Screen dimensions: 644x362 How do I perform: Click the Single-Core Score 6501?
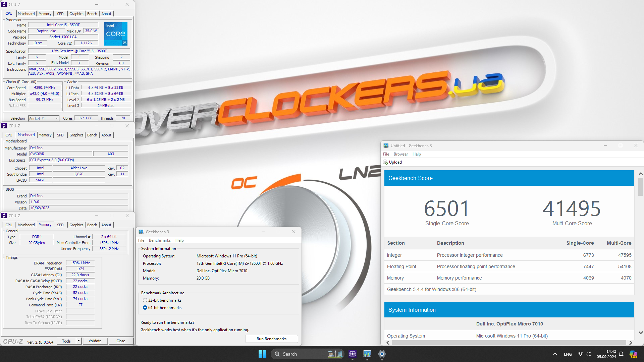pyautogui.click(x=446, y=208)
